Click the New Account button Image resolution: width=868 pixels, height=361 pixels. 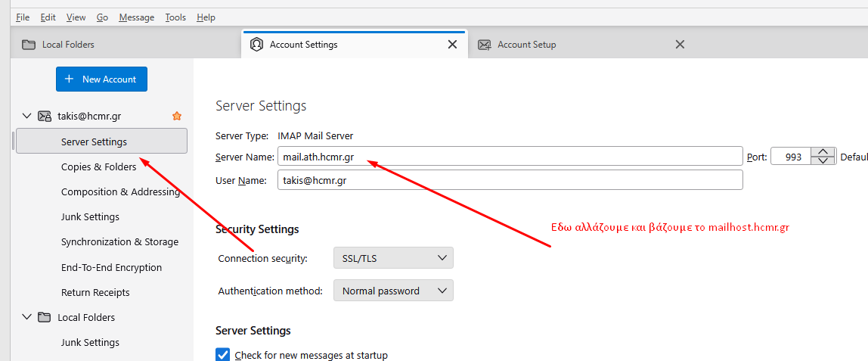(x=101, y=79)
